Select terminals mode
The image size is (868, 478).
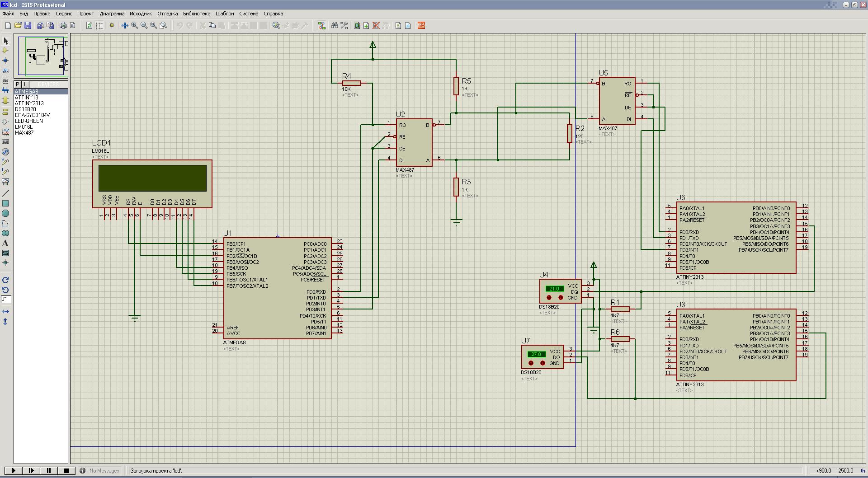pyautogui.click(x=5, y=112)
